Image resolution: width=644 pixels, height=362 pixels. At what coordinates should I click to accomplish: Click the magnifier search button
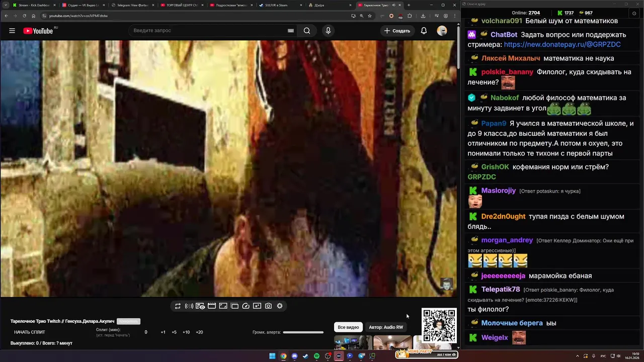coord(307,31)
